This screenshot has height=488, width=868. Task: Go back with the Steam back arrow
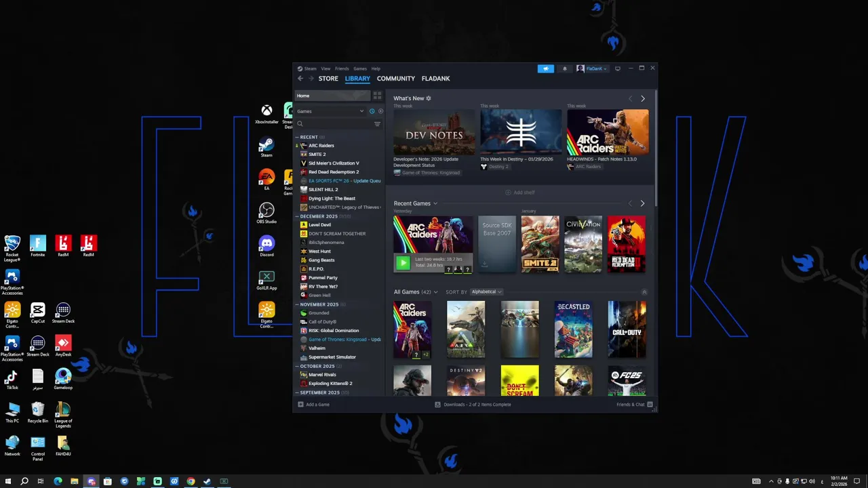(300, 79)
